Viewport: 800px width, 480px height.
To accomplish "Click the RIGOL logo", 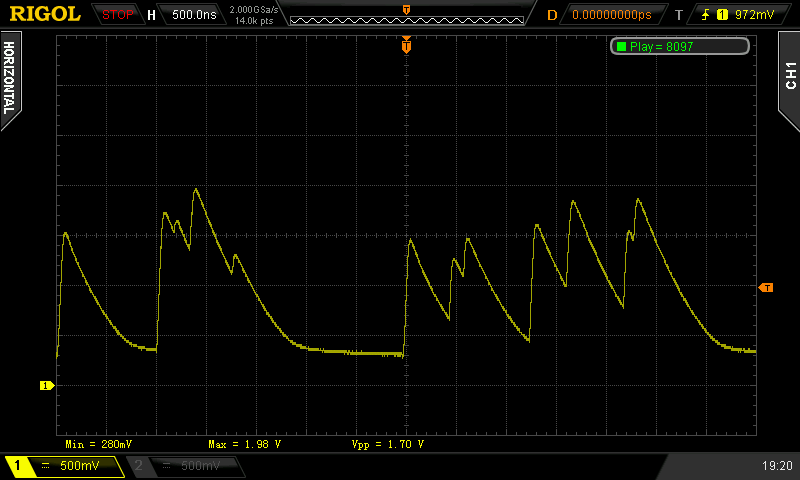I will coord(45,14).
